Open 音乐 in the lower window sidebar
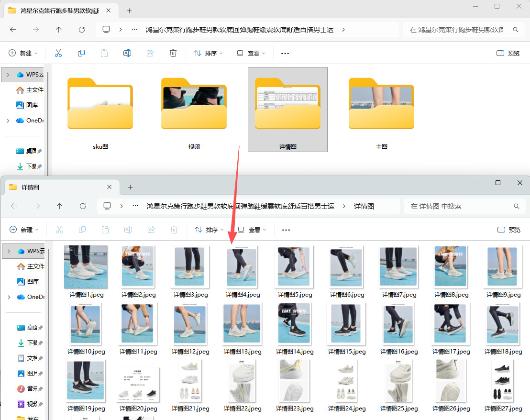The height and width of the screenshot is (420, 530). pyautogui.click(x=30, y=388)
